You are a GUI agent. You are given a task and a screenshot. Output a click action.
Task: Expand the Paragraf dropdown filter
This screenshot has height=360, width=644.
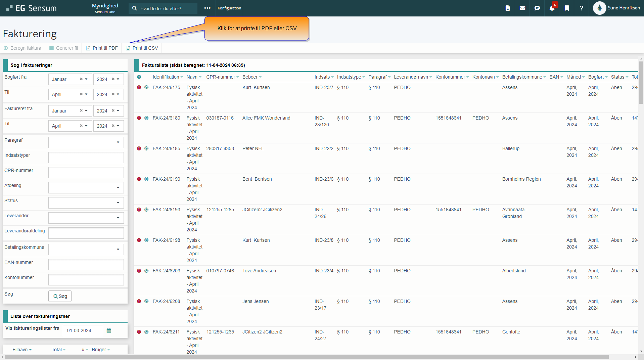tap(86, 142)
